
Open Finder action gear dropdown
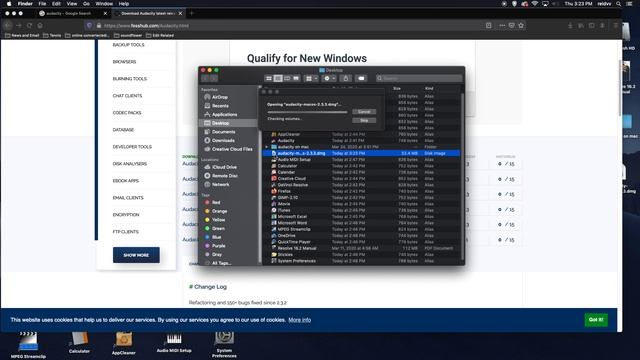[329, 78]
